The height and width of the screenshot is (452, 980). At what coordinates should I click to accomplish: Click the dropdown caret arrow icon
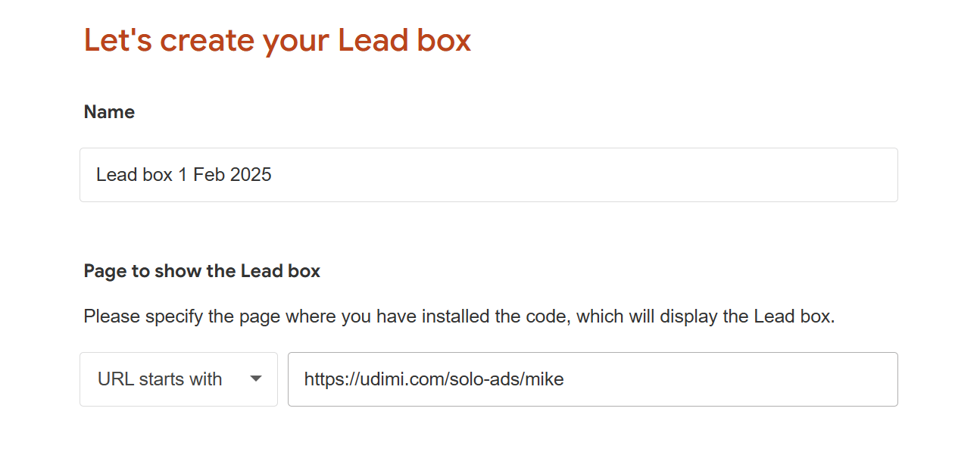click(x=256, y=379)
